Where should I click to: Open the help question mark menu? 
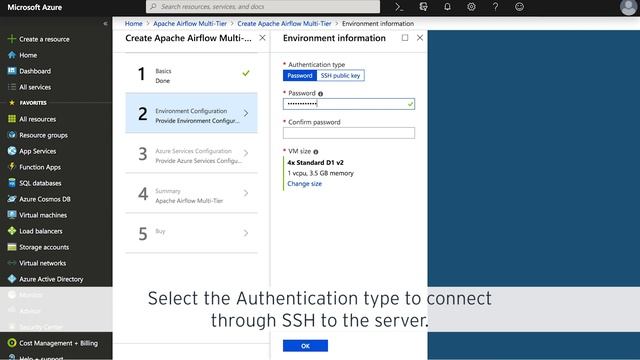click(x=495, y=7)
